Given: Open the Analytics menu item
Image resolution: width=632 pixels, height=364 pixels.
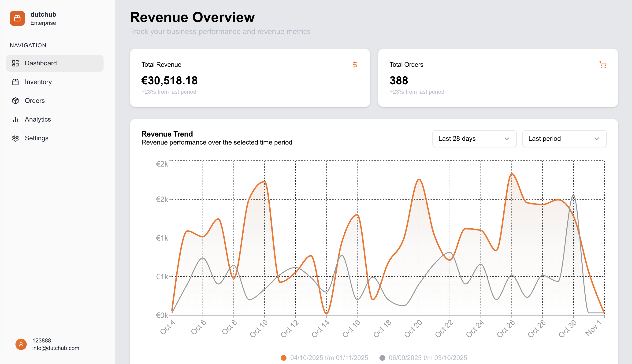Looking at the screenshot, I should (x=38, y=119).
